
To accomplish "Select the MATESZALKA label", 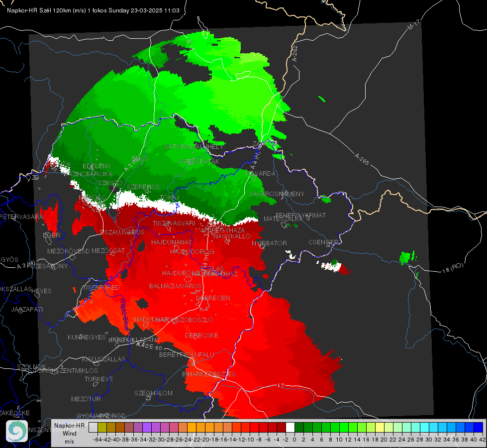I will (x=283, y=219).
